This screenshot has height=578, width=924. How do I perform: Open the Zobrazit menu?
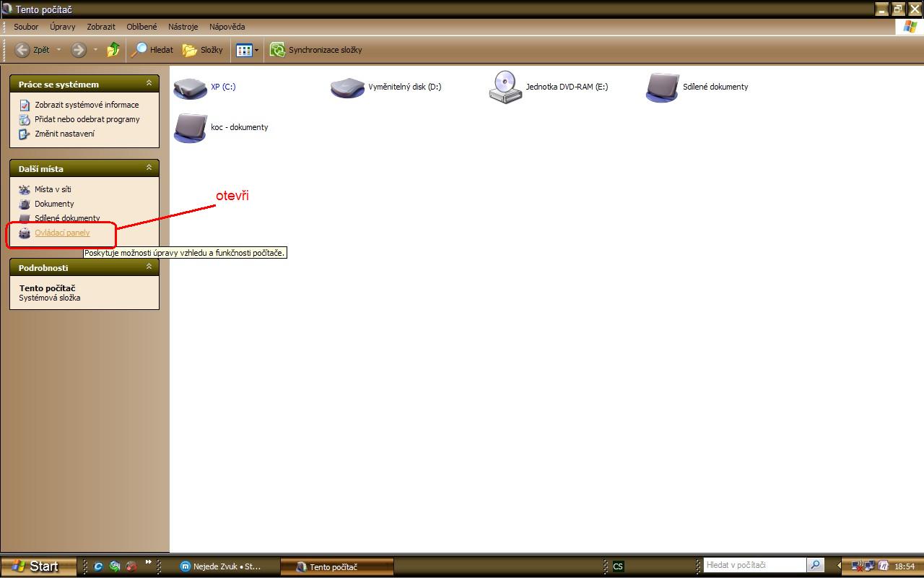[x=101, y=27]
